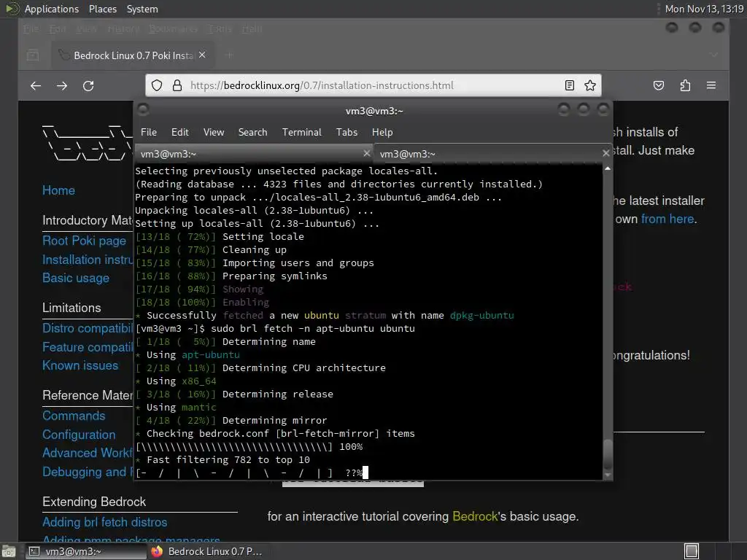The image size is (747, 560).
Task: Expand the list-all-tabs chevron in Firefox
Action: coord(713,55)
